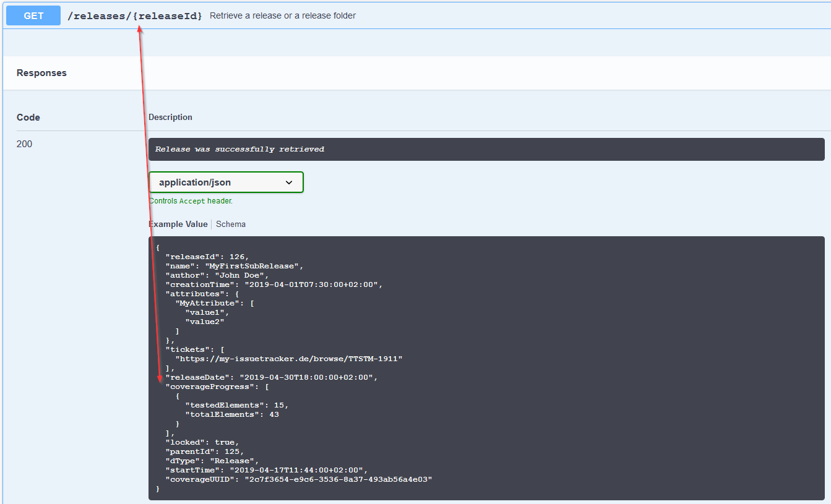
Task: Click the 'Retrieve a release or a release folder' summary
Action: click(283, 15)
